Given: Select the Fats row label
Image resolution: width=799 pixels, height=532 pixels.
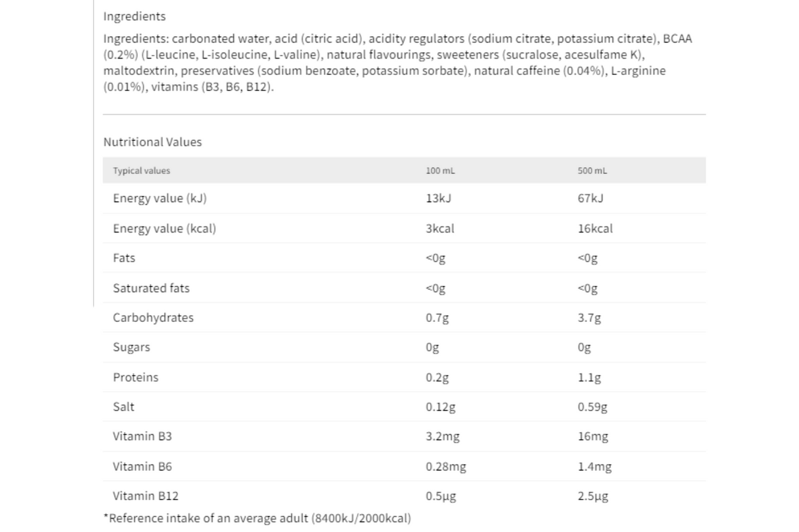Looking at the screenshot, I should pyautogui.click(x=124, y=258).
